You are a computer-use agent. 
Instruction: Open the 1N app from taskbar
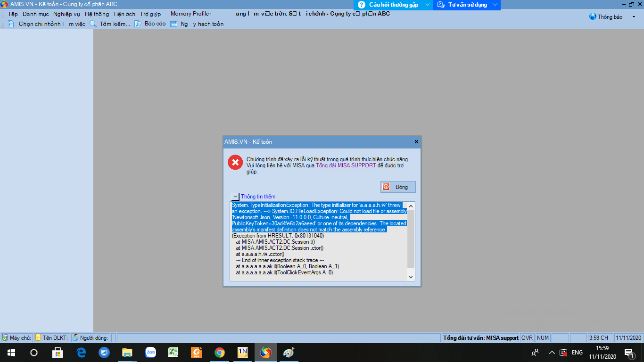[243, 353]
